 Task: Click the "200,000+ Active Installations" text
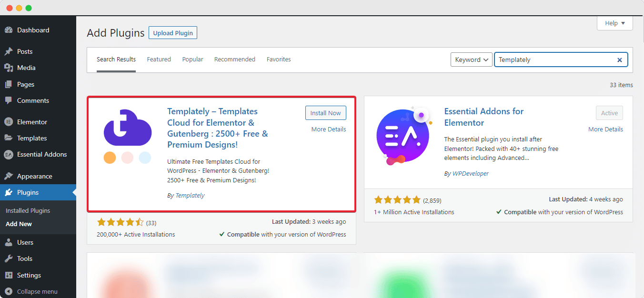click(136, 234)
